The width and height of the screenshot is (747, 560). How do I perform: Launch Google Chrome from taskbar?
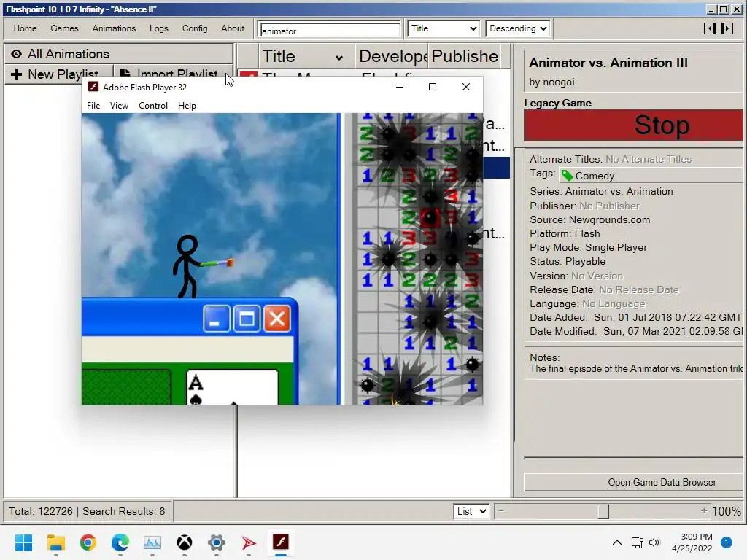[x=88, y=542]
